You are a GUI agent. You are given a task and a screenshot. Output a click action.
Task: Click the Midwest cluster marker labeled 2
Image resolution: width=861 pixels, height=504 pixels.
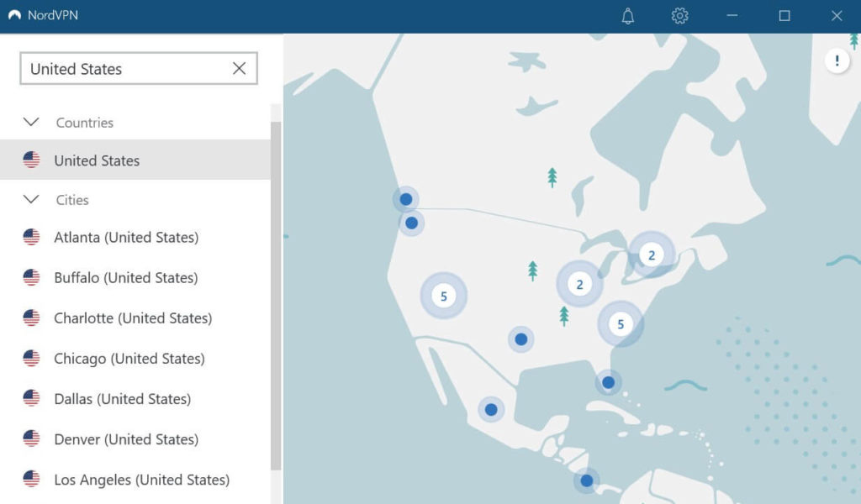(x=579, y=284)
